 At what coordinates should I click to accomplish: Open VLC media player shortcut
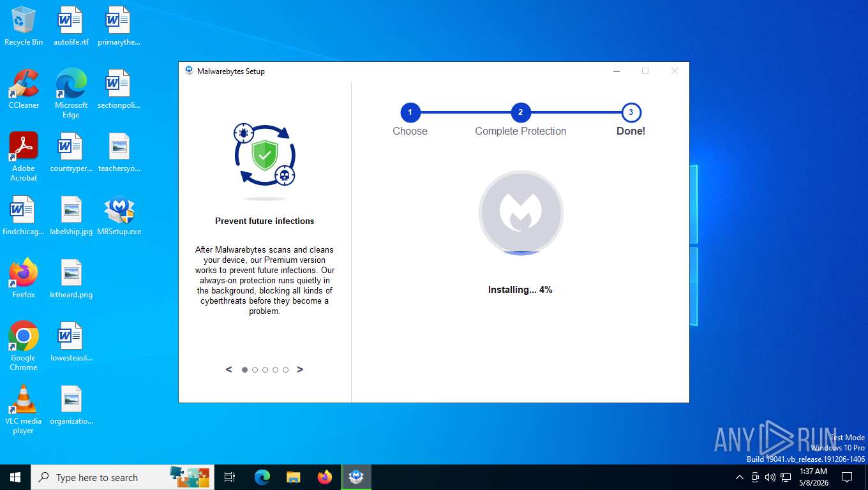24,409
